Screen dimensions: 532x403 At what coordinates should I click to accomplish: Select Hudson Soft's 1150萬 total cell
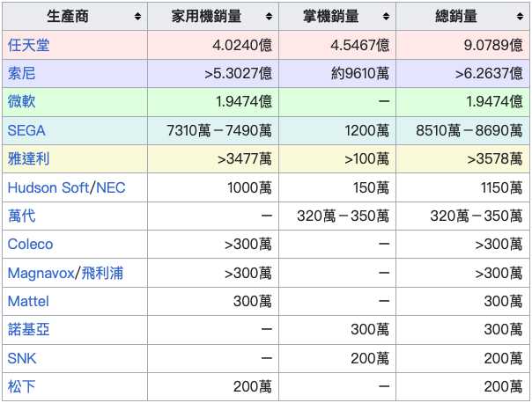(462, 187)
